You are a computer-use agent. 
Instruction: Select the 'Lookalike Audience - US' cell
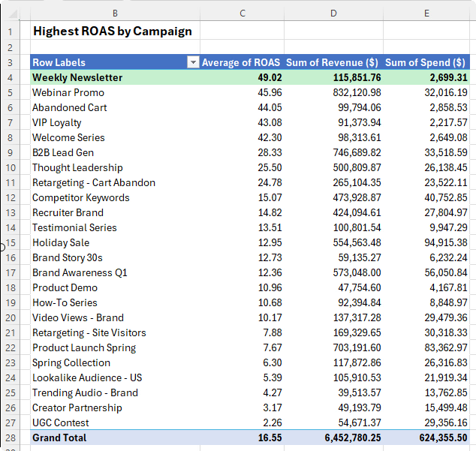coord(115,378)
